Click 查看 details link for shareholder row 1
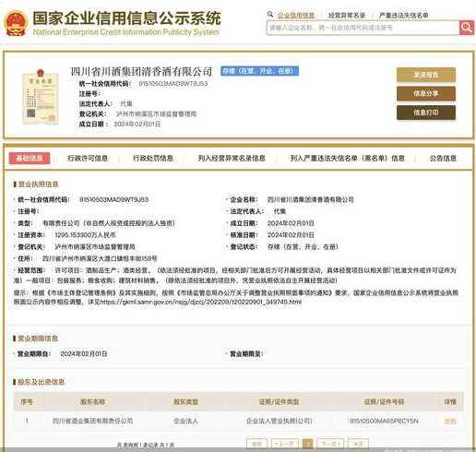 pos(450,421)
